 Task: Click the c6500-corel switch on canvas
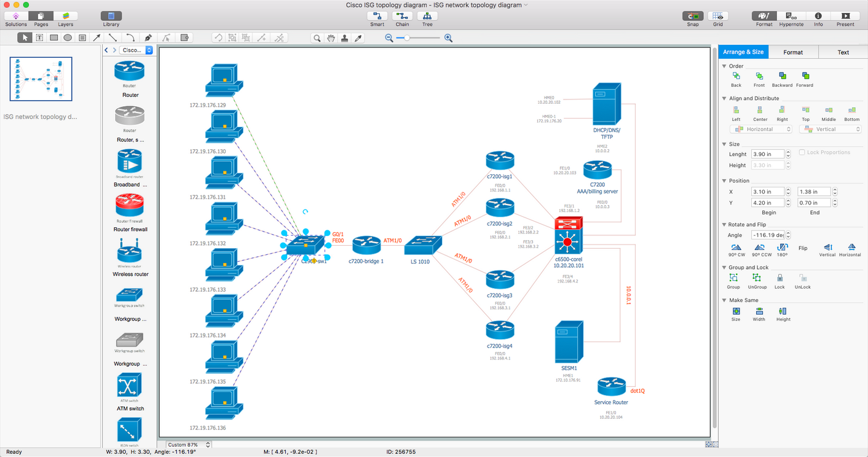tap(567, 236)
